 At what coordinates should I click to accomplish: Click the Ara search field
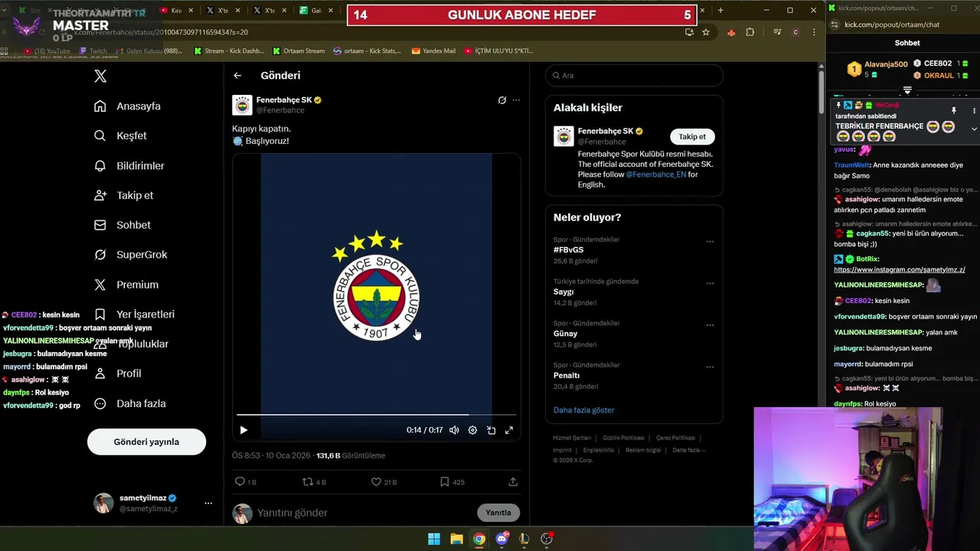pyautogui.click(x=634, y=75)
